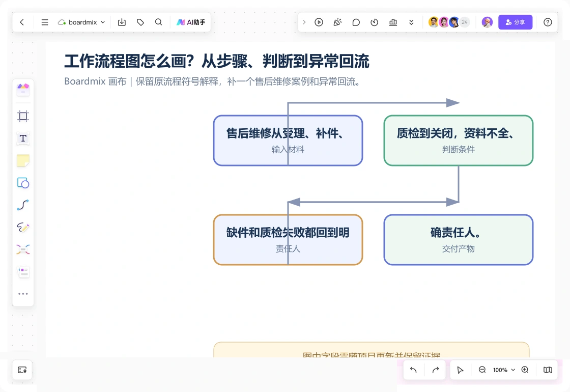The width and height of the screenshot is (570, 392).
Task: Zoom in with the plus magnifier
Action: [x=525, y=370]
